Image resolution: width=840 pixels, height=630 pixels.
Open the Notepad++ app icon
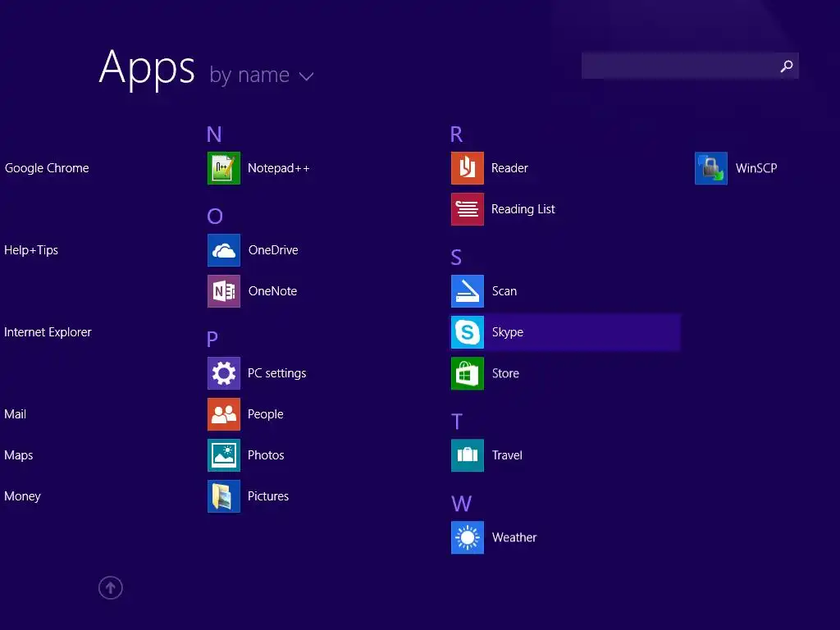pyautogui.click(x=223, y=168)
